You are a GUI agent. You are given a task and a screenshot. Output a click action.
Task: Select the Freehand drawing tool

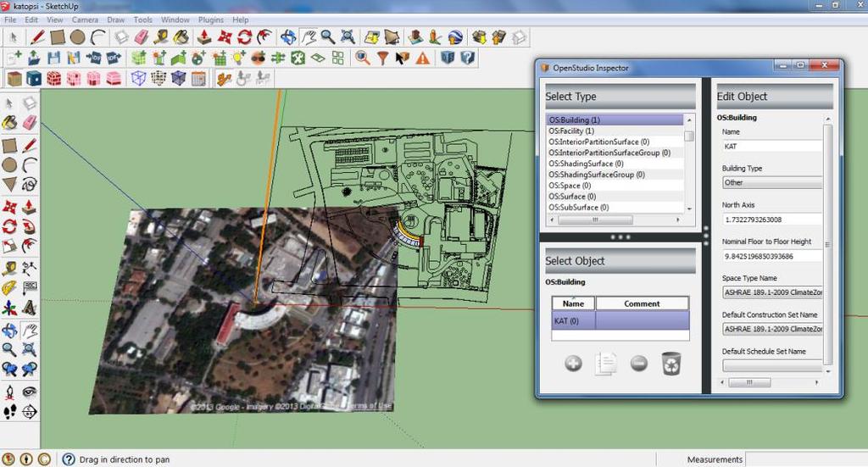click(30, 184)
